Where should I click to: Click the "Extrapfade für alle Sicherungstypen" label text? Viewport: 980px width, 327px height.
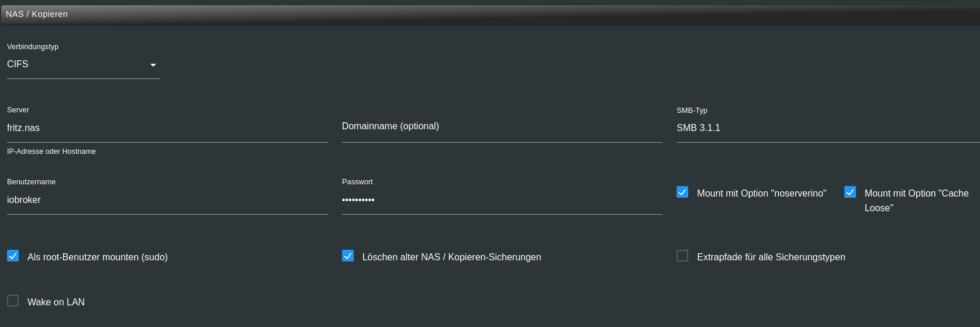[x=771, y=257]
